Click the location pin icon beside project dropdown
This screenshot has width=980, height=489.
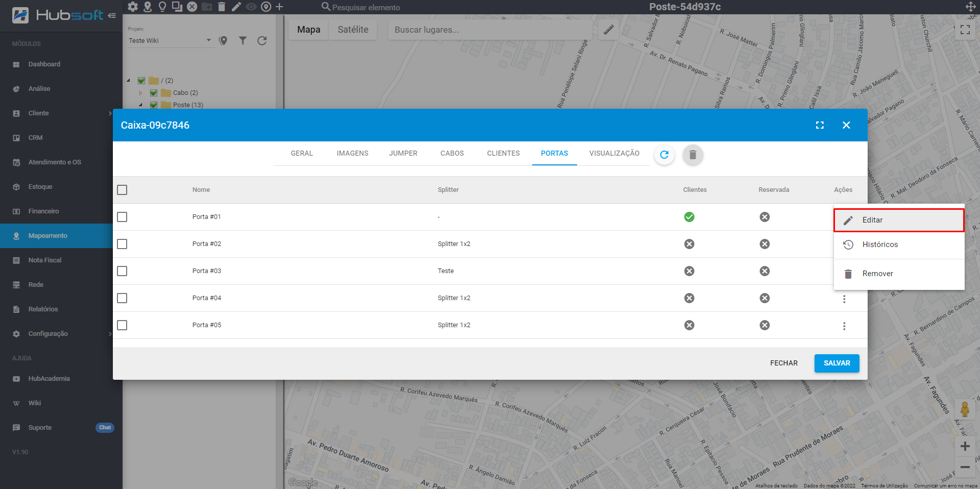223,40
